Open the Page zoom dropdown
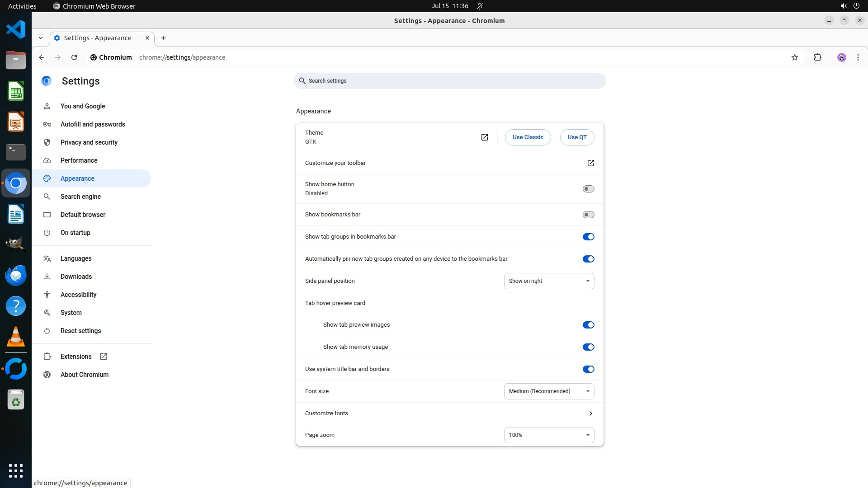 pyautogui.click(x=549, y=435)
